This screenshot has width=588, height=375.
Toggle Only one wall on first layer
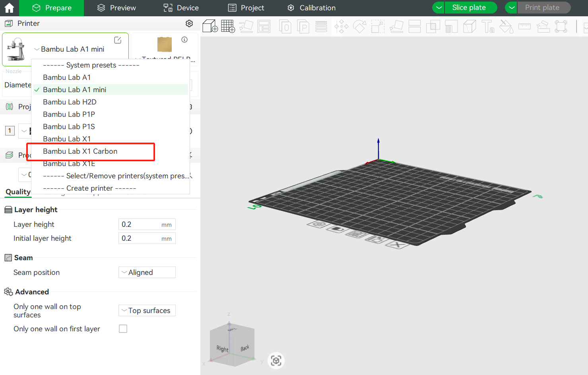coord(123,329)
